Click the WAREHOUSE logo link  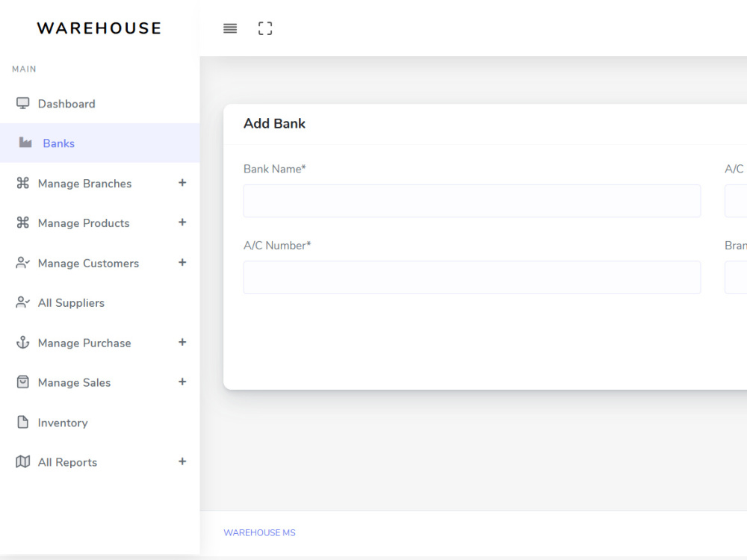click(x=99, y=28)
